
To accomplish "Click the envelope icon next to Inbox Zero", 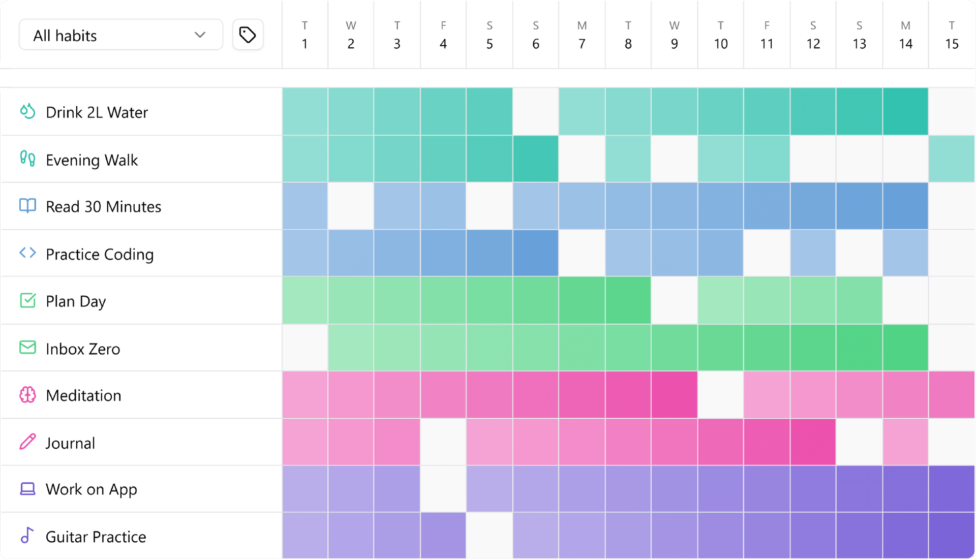I will pyautogui.click(x=27, y=348).
